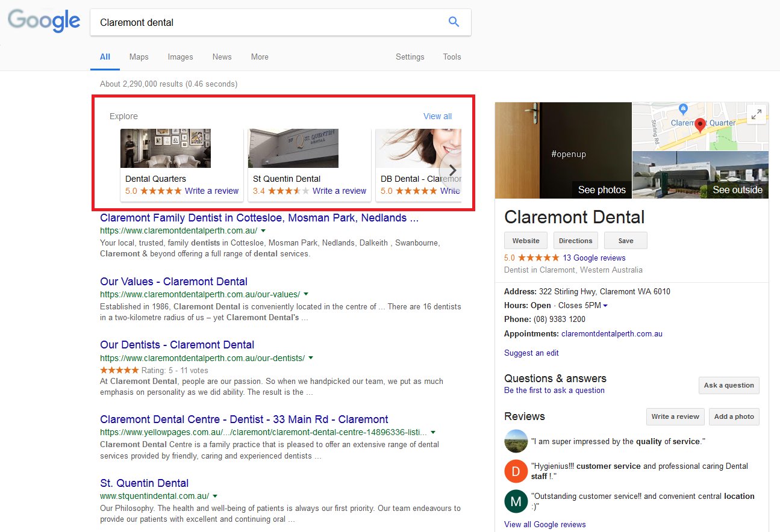The image size is (780, 532).
Task: Open search Settings
Action: [410, 57]
